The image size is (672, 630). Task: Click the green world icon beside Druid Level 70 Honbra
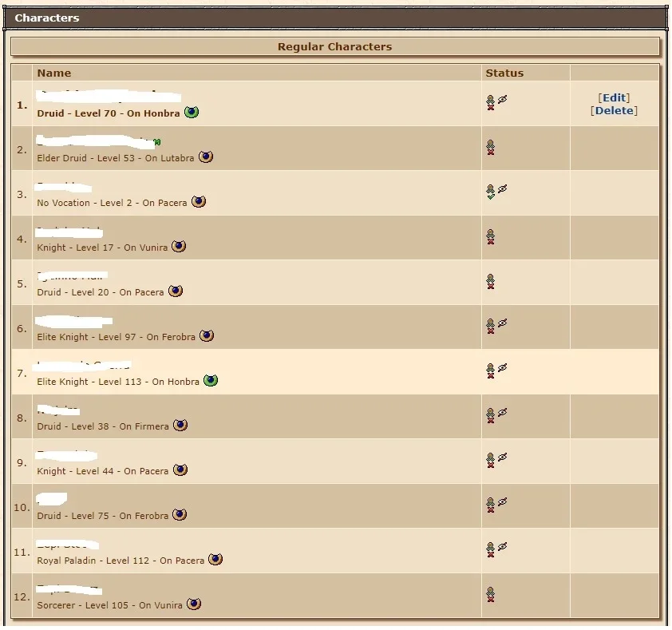point(192,113)
